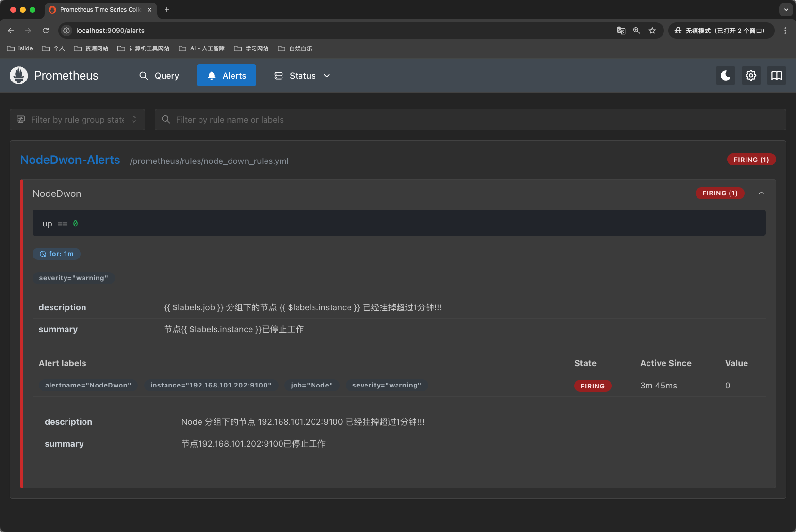Open documentation via the book icon

(776, 76)
